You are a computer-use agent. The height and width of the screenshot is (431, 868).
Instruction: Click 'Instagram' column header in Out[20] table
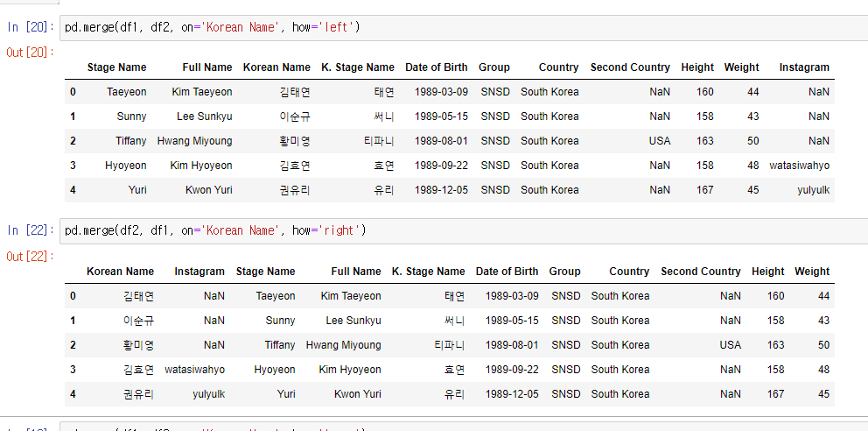[x=804, y=67]
